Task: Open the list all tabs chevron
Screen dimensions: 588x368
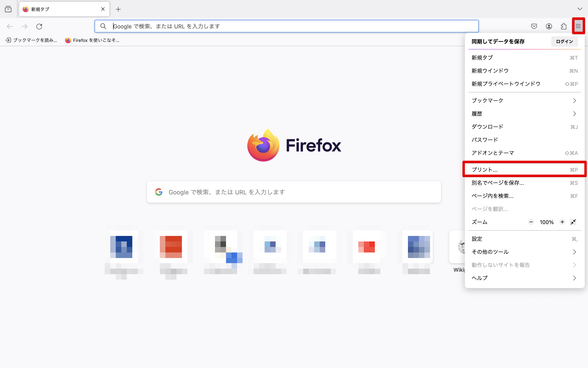Action: [x=580, y=9]
